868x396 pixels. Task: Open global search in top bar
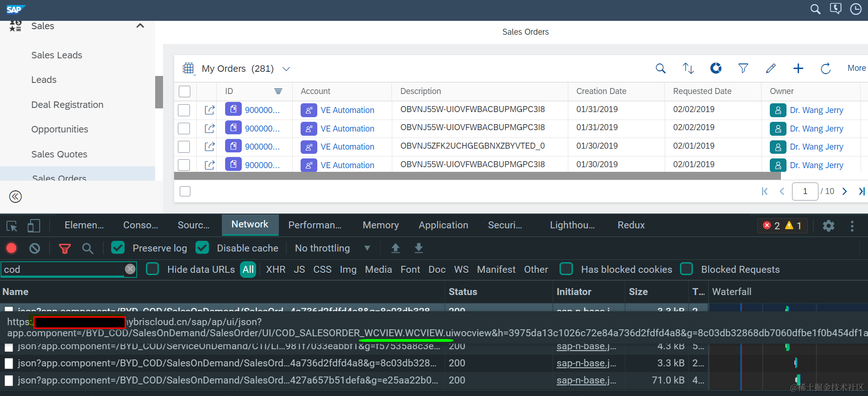click(x=815, y=9)
